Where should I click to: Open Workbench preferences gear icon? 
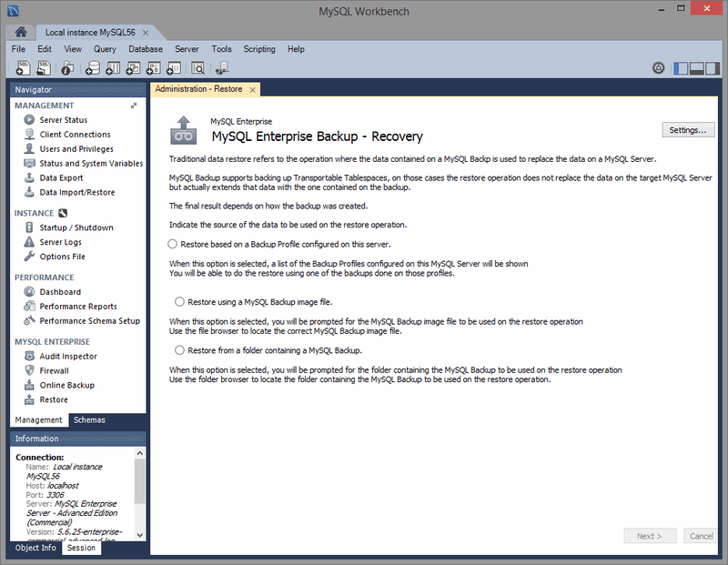[x=658, y=68]
